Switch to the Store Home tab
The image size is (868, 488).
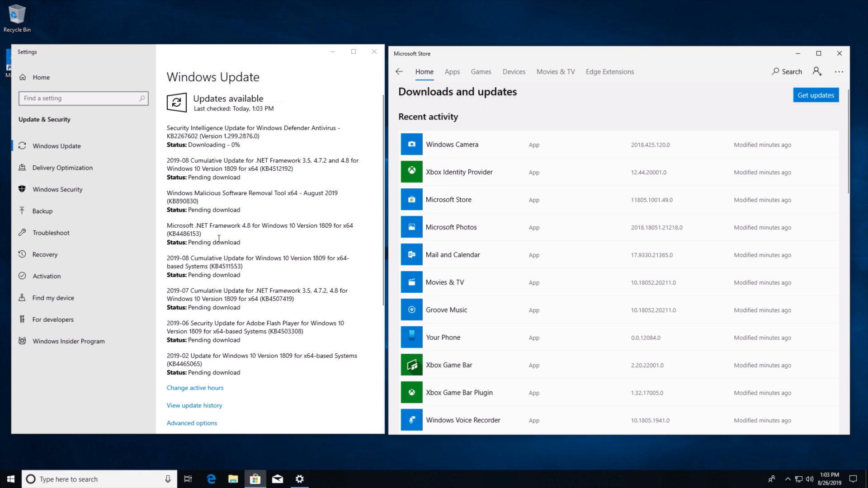click(424, 72)
